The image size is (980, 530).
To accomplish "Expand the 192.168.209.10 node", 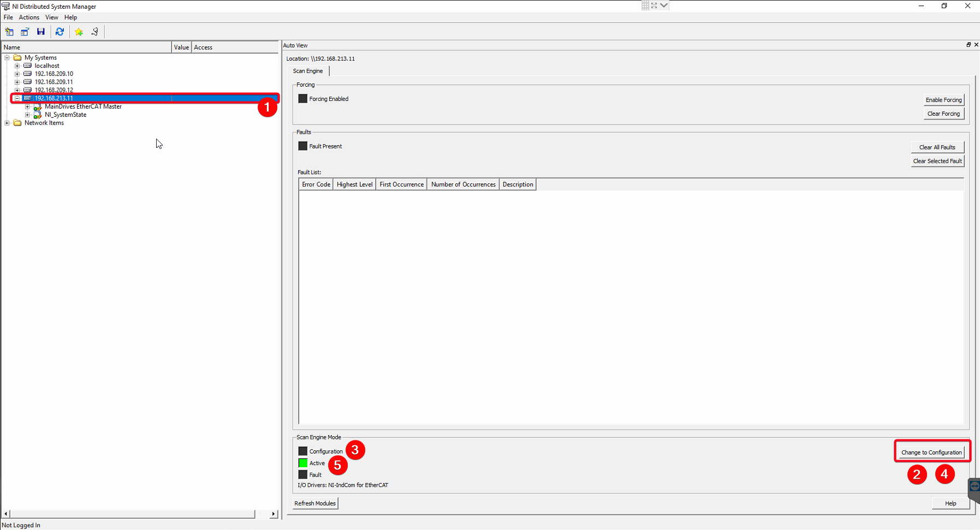I will click(x=17, y=74).
